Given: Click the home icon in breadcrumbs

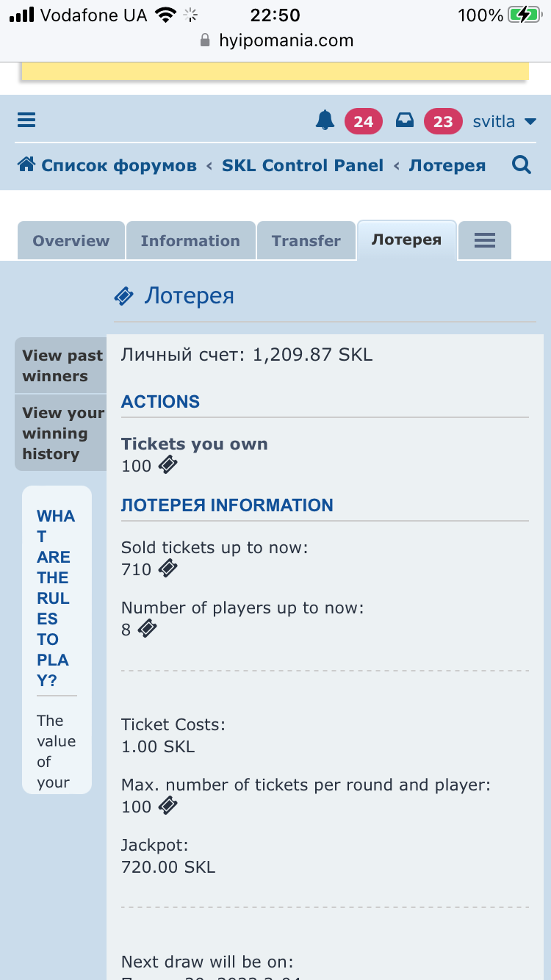Looking at the screenshot, I should [26, 165].
